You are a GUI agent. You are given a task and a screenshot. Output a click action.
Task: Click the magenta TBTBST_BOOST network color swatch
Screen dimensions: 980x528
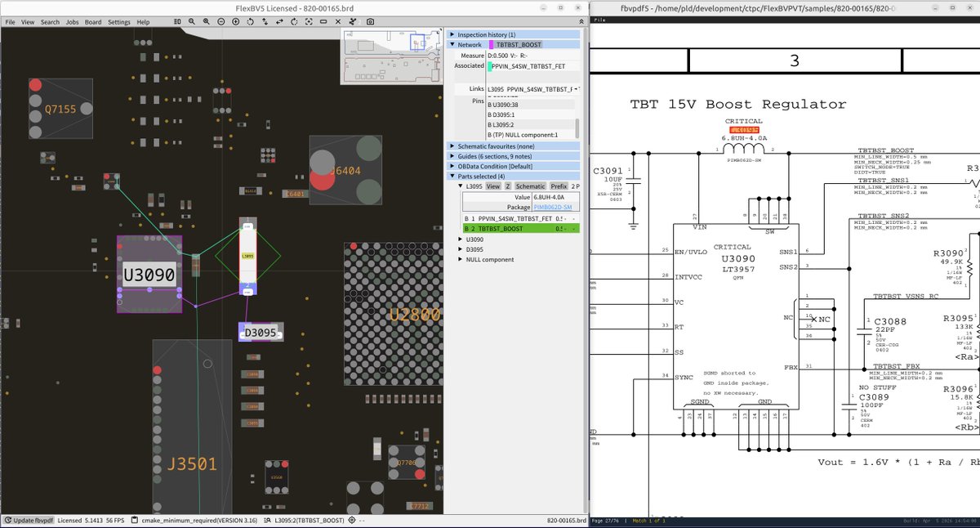click(492, 44)
